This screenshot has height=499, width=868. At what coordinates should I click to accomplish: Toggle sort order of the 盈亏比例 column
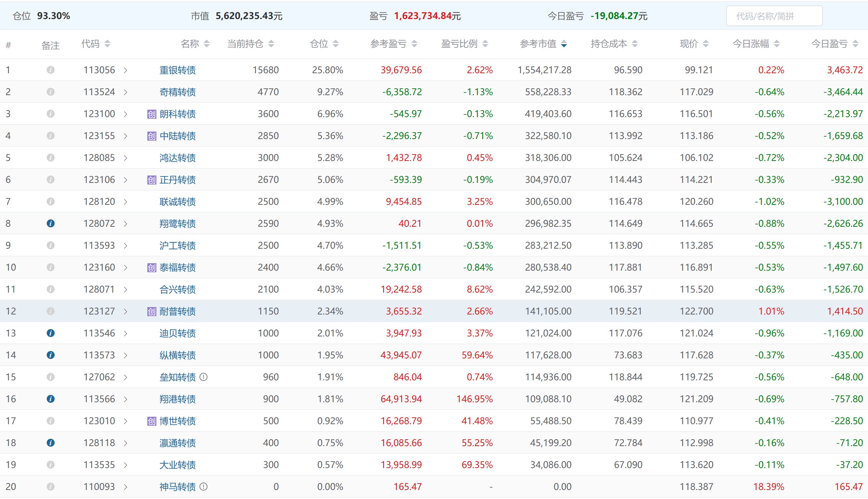tap(485, 44)
